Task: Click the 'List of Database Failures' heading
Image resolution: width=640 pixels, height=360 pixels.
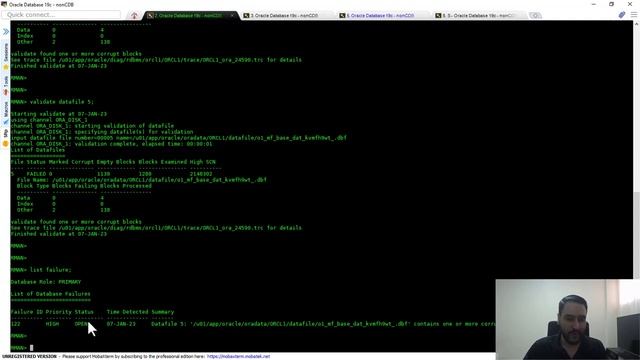Action: coord(51,294)
